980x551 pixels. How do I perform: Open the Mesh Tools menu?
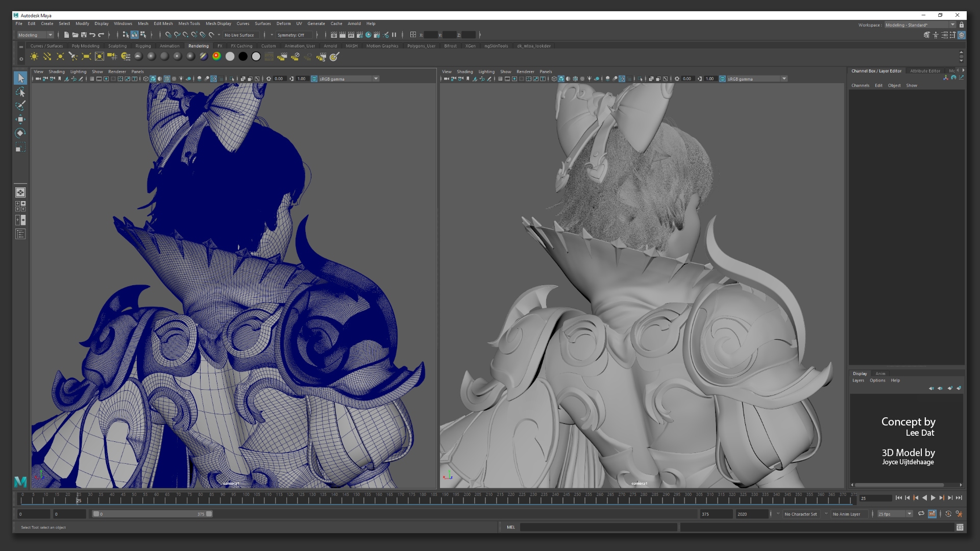pos(189,23)
